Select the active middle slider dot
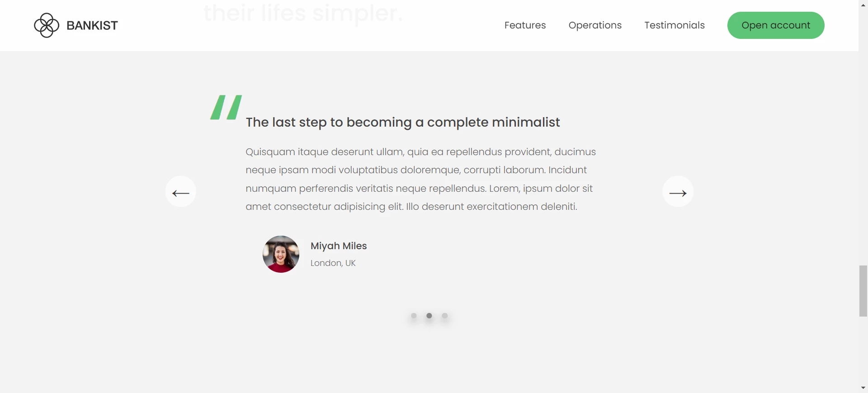This screenshot has height=393, width=868. pos(429,316)
